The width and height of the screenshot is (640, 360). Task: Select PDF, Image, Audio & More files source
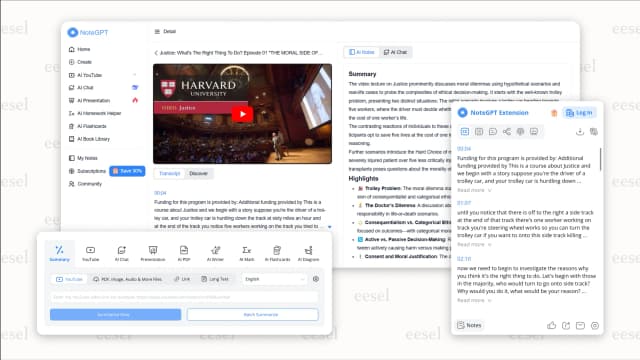click(x=127, y=279)
